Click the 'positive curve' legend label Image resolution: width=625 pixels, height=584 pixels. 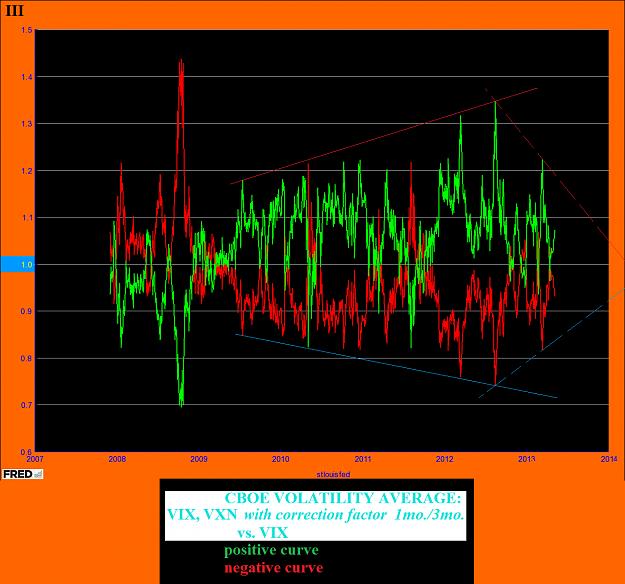tap(271, 551)
